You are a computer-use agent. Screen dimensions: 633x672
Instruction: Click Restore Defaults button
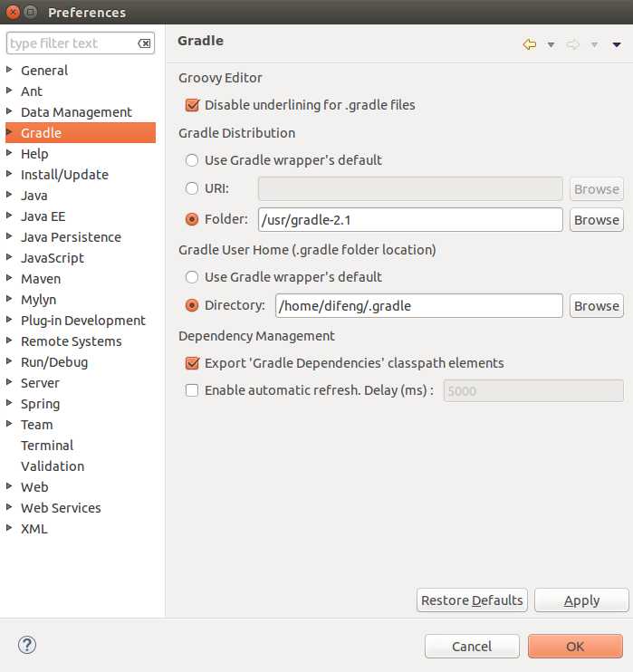click(x=472, y=600)
